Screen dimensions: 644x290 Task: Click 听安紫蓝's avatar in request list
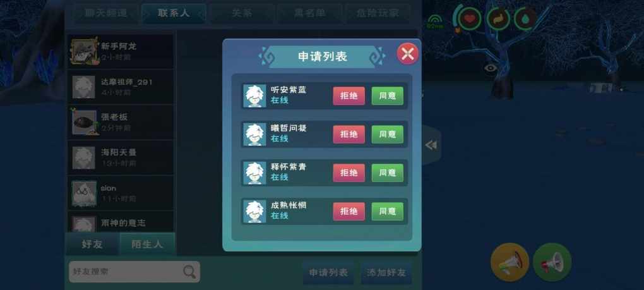254,96
